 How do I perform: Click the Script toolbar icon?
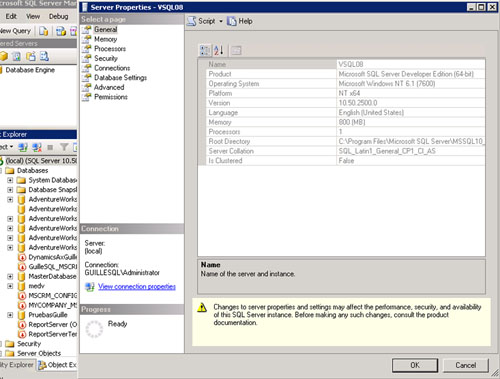[192, 21]
